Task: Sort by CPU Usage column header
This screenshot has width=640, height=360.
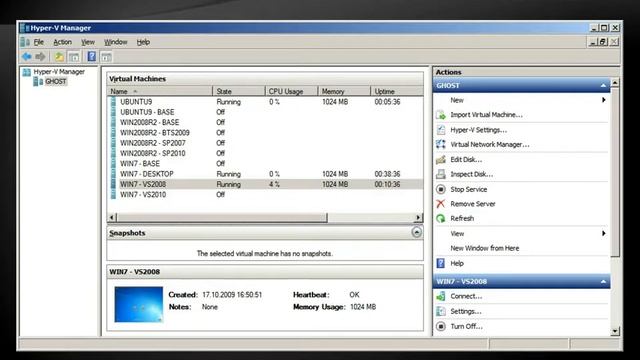Action: tap(291, 91)
